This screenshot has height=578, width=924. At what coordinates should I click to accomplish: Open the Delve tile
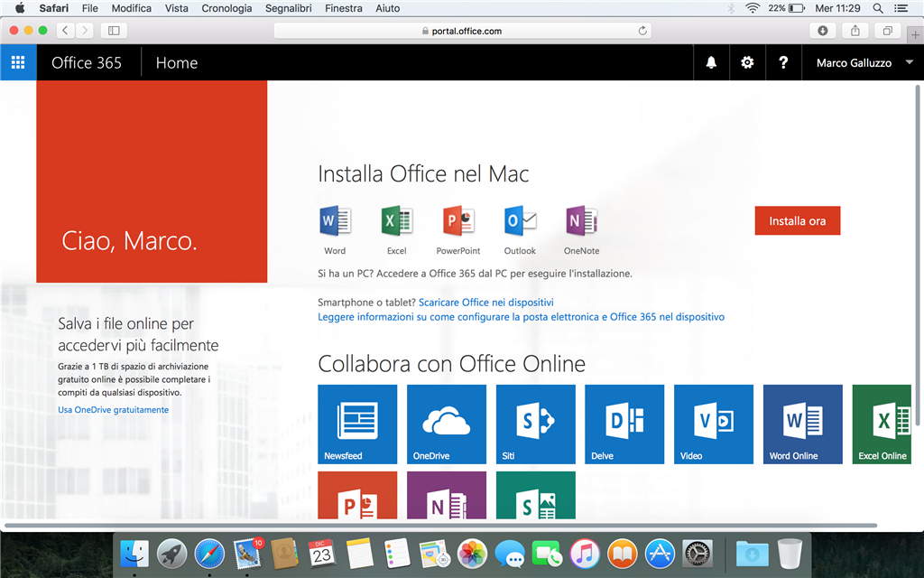coord(624,424)
